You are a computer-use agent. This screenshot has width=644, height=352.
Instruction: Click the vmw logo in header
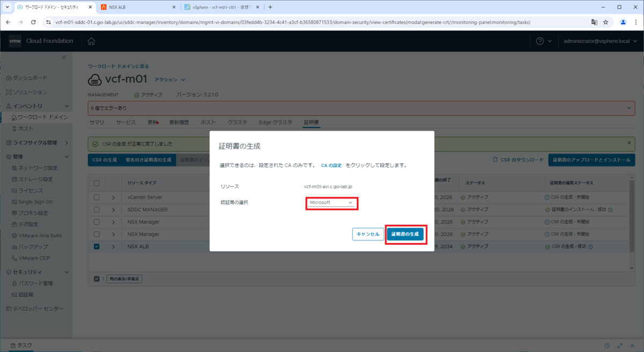[x=15, y=41]
